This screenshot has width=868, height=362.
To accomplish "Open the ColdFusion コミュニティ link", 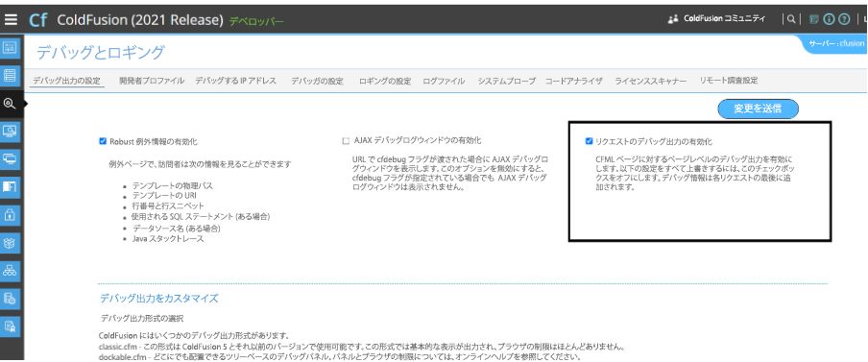I will (725, 19).
